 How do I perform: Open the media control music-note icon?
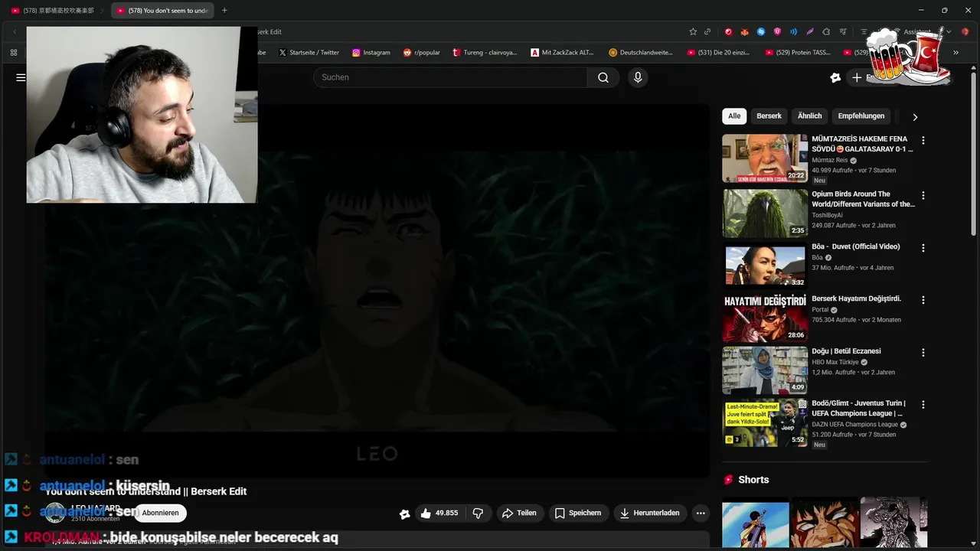pyautogui.click(x=842, y=31)
